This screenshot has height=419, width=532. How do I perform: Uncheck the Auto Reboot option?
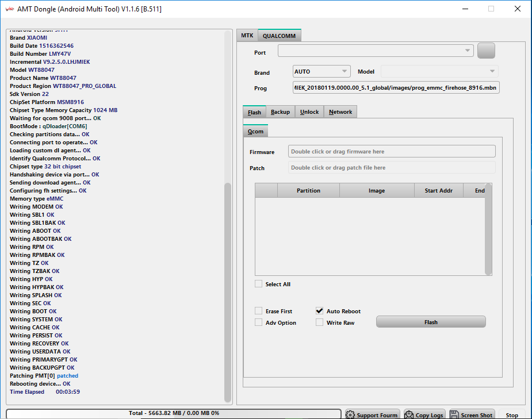point(319,311)
